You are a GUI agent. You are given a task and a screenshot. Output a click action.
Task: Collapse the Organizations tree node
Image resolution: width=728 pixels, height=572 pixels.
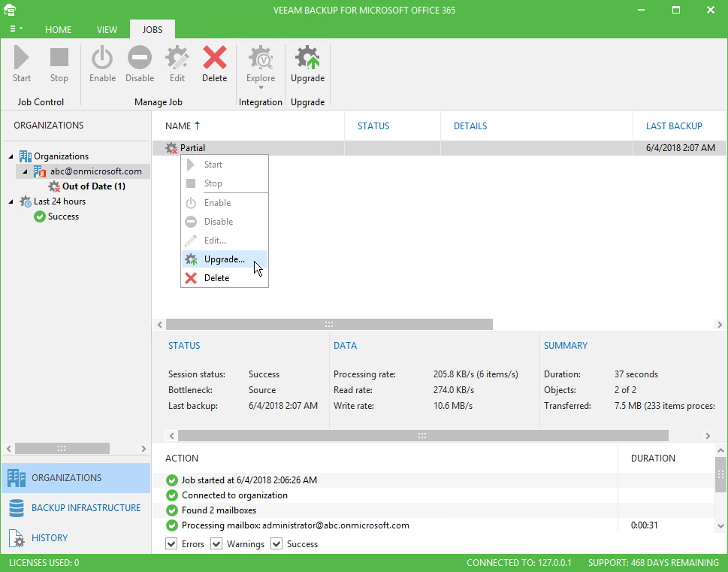[11, 156]
